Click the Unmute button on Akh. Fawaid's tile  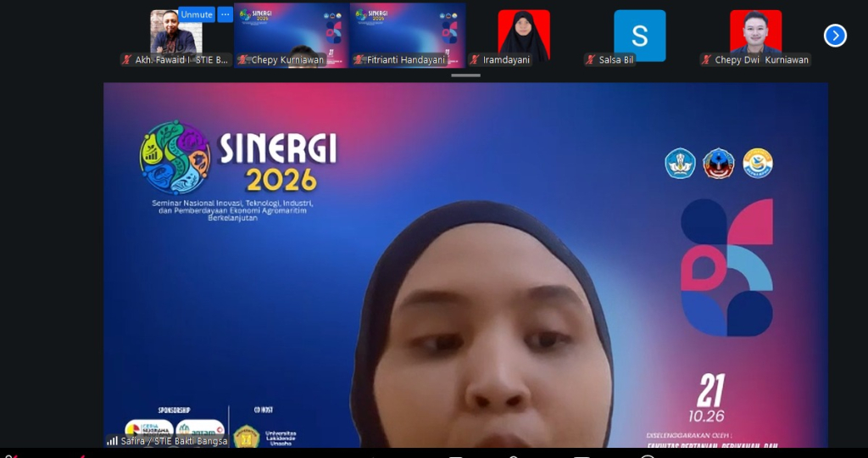pos(196,14)
